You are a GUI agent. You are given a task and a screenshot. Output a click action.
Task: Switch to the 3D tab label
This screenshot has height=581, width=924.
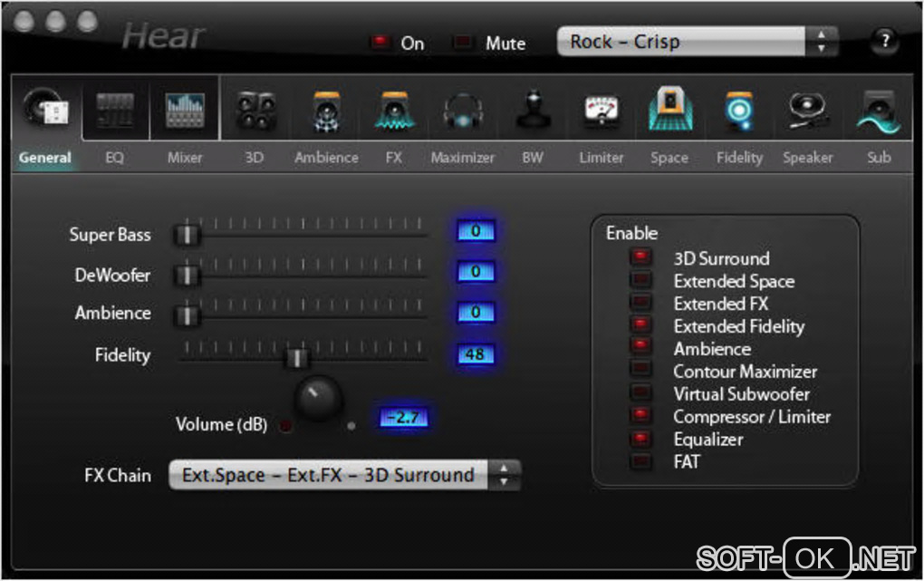tap(254, 158)
